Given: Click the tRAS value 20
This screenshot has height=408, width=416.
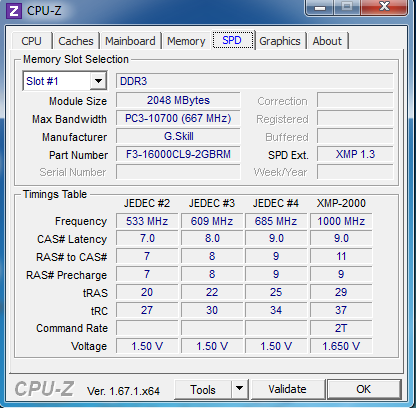Looking at the screenshot, I should coord(147,292).
